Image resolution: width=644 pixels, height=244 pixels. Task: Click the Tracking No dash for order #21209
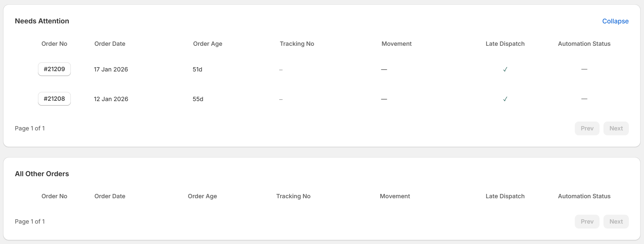tap(280, 69)
